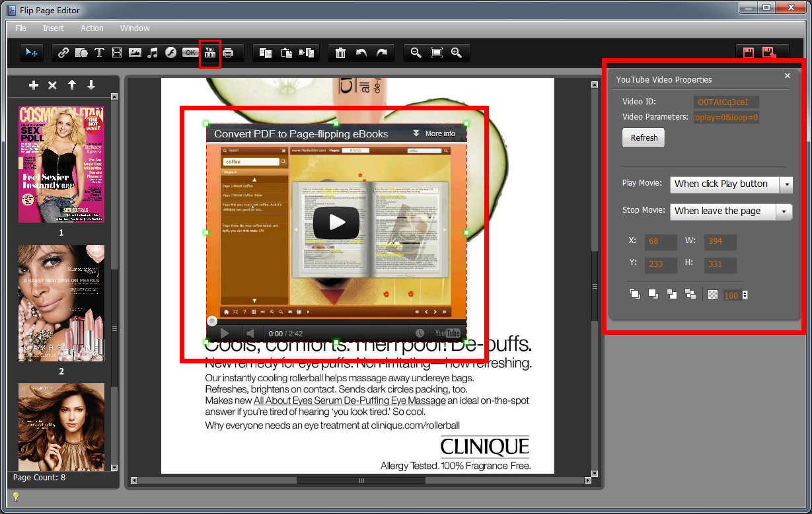Move the page up in the list
812x514 pixels.
pyautogui.click(x=72, y=85)
